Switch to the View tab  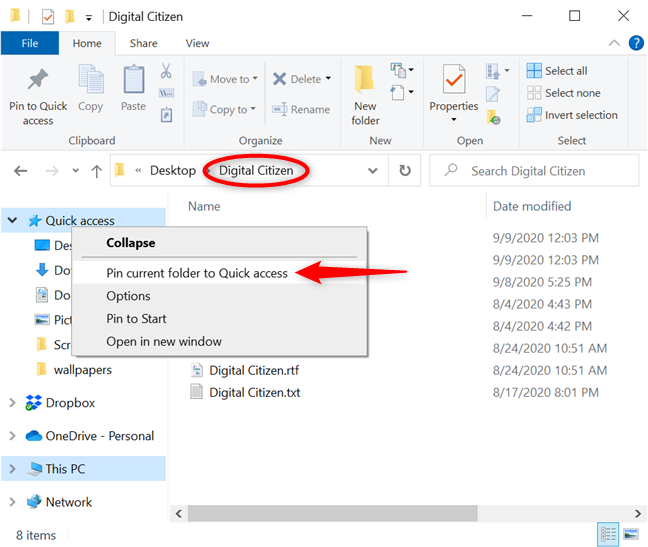pos(197,43)
